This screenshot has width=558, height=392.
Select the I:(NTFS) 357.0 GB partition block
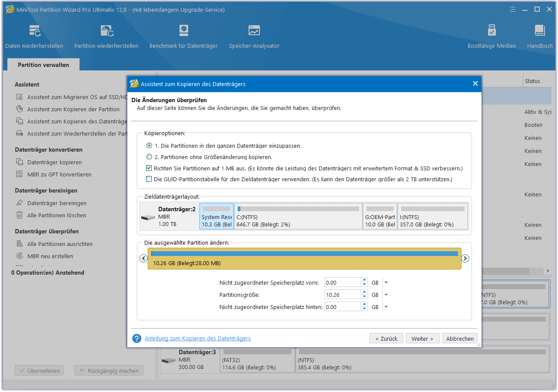(x=433, y=216)
